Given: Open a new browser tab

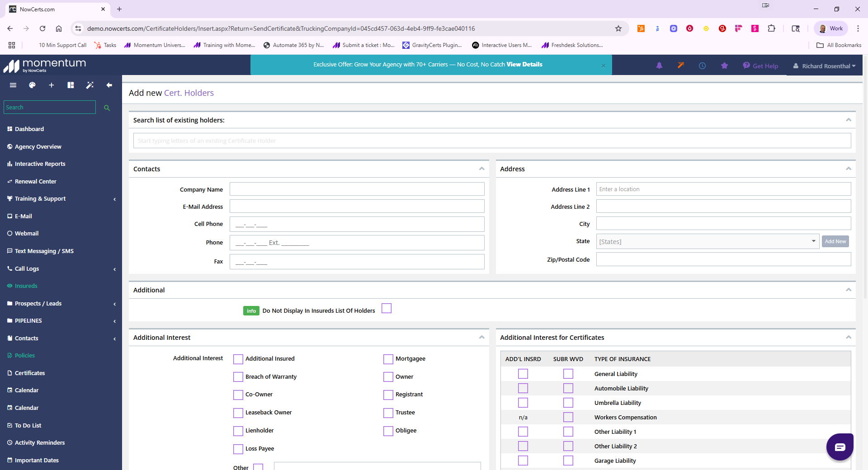Looking at the screenshot, I should (119, 9).
